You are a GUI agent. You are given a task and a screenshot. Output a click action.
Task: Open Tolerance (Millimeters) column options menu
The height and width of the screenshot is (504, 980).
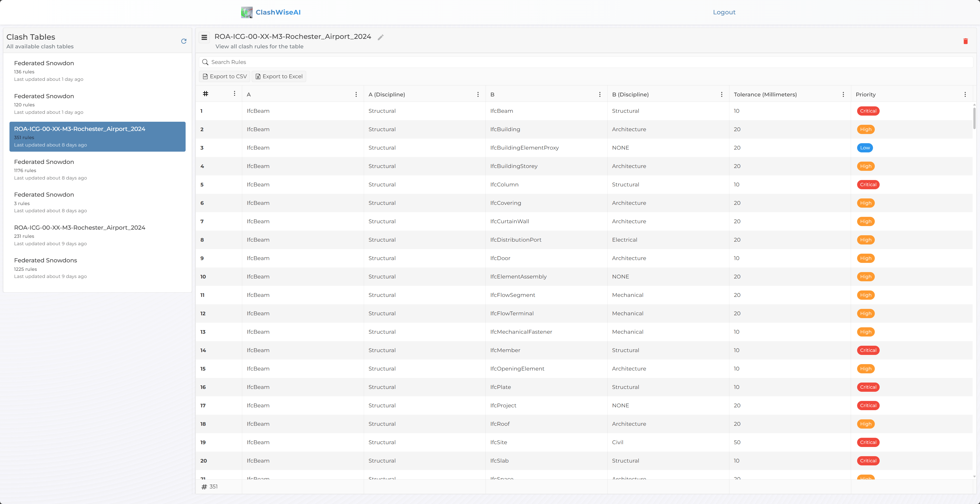[x=843, y=95]
